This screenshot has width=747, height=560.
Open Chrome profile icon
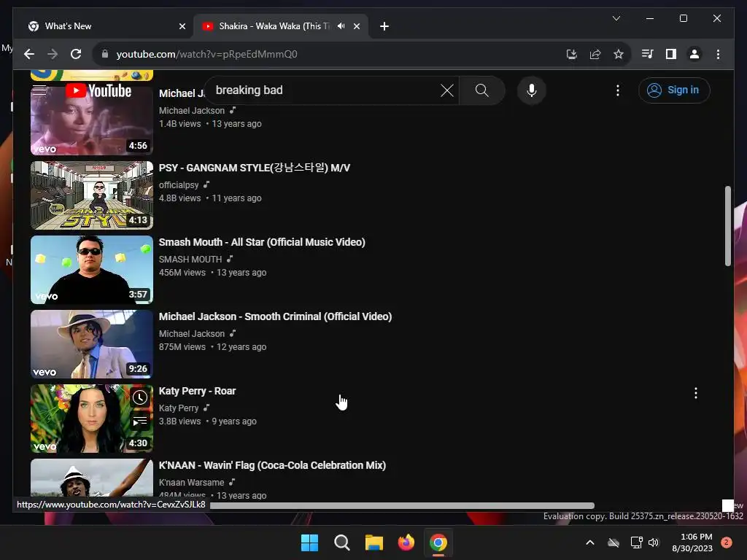pyautogui.click(x=694, y=54)
